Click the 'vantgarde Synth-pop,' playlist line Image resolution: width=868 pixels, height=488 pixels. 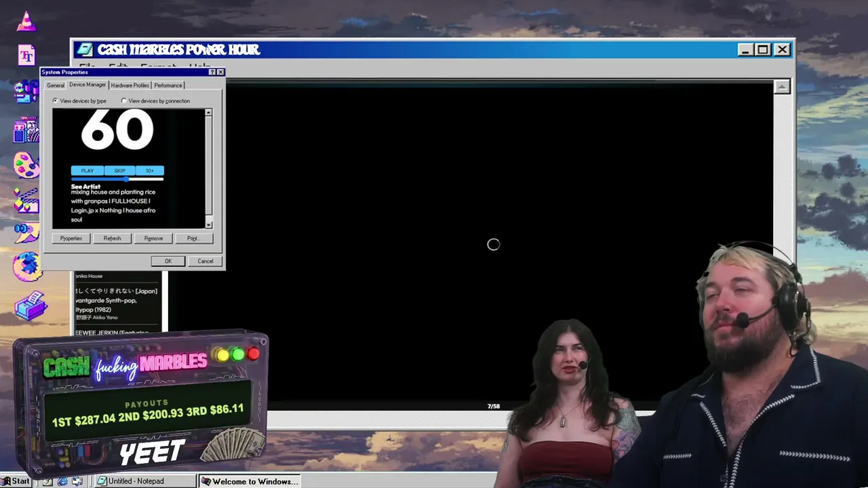click(x=106, y=300)
